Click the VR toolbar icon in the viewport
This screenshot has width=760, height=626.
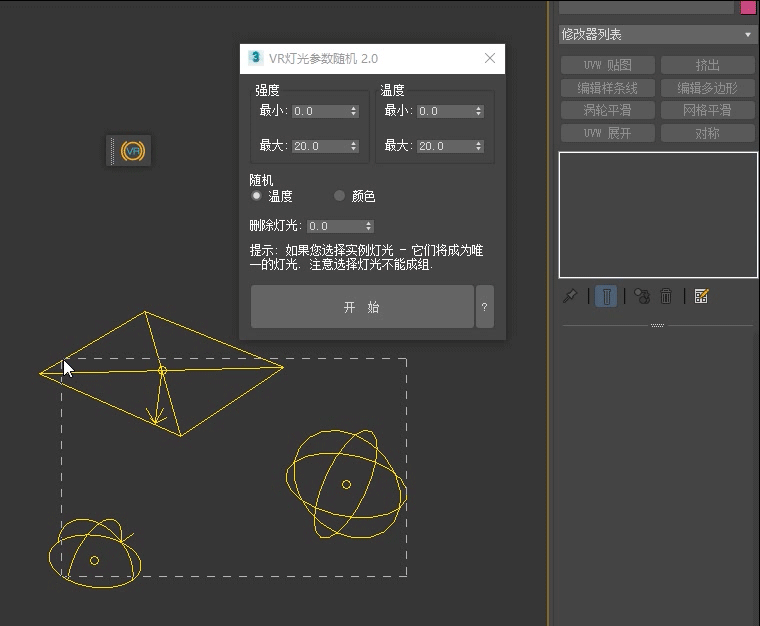133,151
